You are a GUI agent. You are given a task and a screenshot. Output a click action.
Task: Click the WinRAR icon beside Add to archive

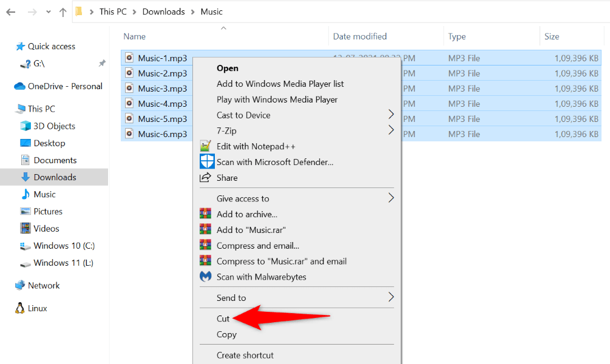(x=207, y=214)
